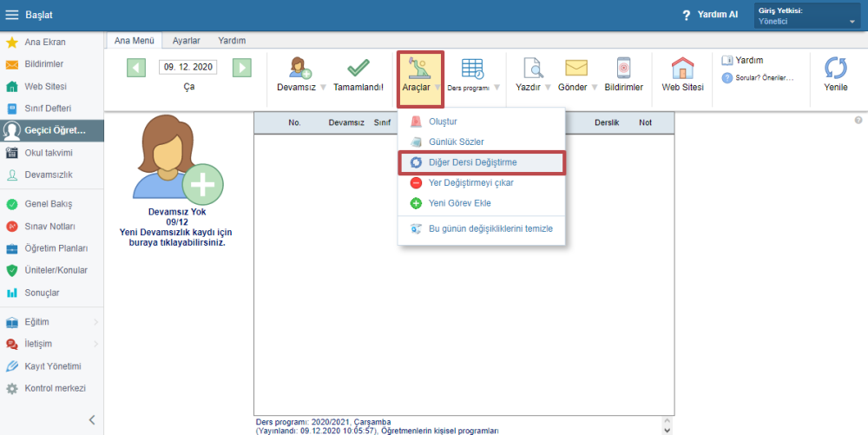868x435 pixels.
Task: Go to previous day with left arrow
Action: pyautogui.click(x=136, y=68)
